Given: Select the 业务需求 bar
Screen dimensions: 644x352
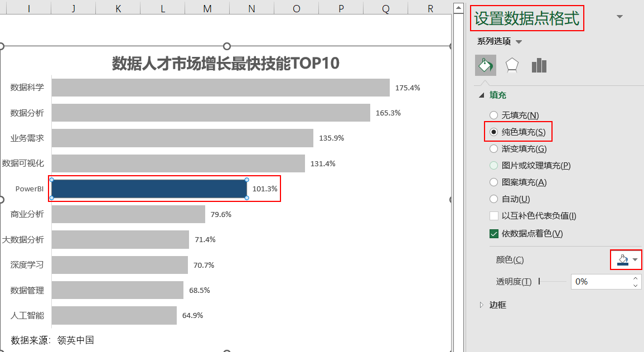Looking at the screenshot, I should click(x=182, y=138).
